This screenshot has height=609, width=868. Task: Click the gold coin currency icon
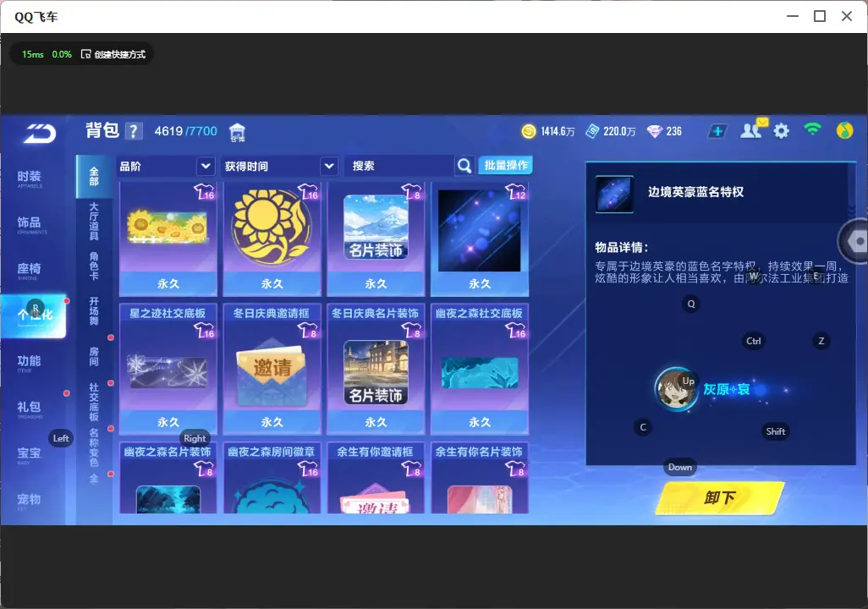(529, 131)
